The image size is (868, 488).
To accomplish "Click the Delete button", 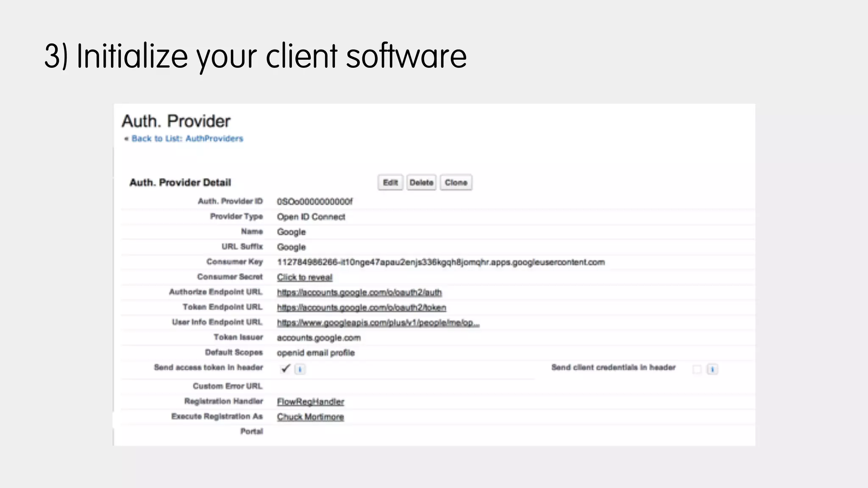I will (x=421, y=183).
